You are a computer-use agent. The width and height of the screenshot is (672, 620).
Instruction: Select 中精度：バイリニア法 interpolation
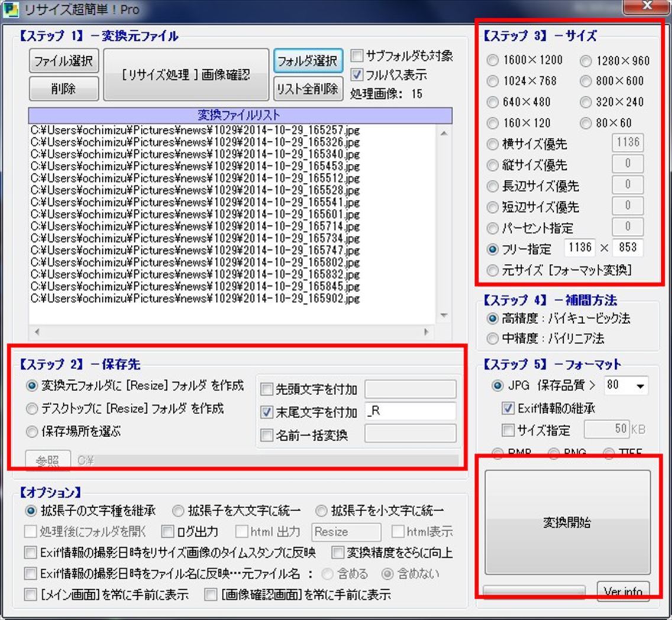click(493, 339)
